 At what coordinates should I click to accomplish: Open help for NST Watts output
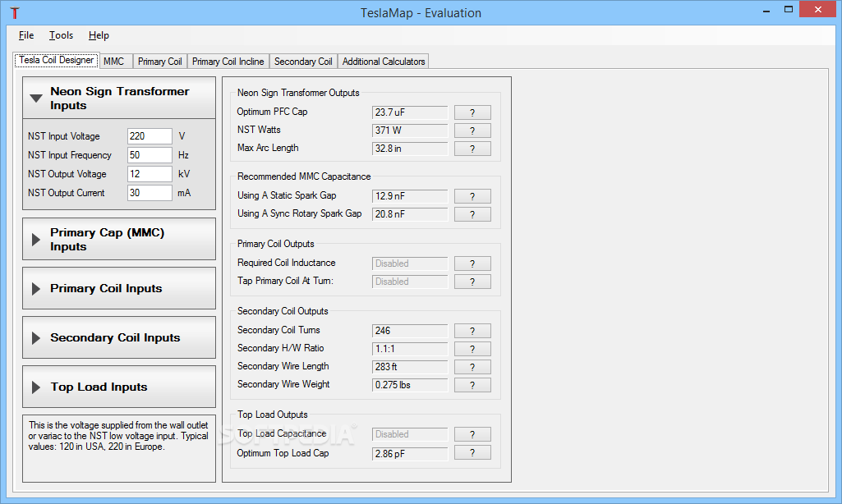coord(472,131)
